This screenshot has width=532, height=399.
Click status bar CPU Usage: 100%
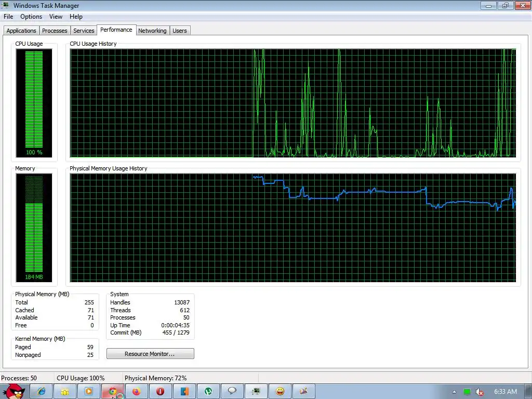coord(81,378)
